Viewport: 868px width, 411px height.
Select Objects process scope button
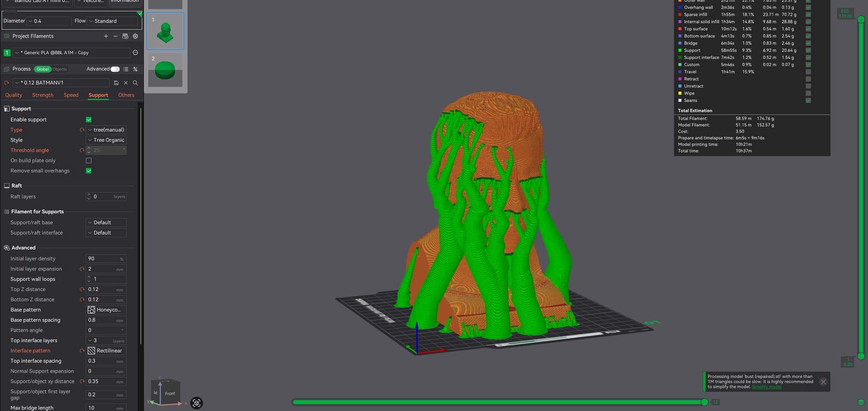click(60, 69)
